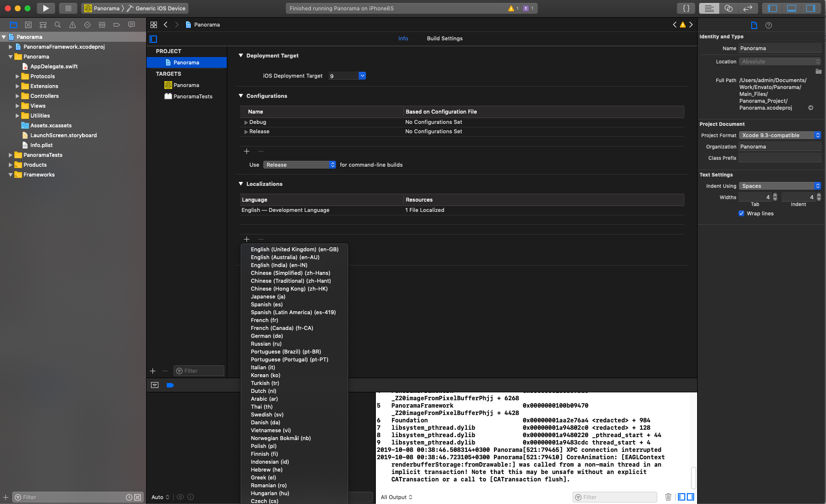
Task: Uncheck the Wrap lines checkbox
Action: tap(741, 213)
